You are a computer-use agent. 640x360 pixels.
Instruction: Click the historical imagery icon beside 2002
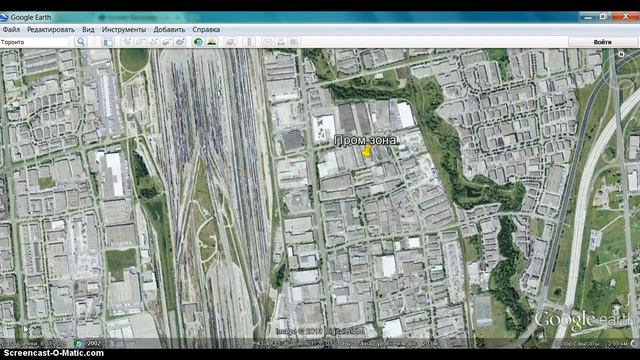point(78,343)
